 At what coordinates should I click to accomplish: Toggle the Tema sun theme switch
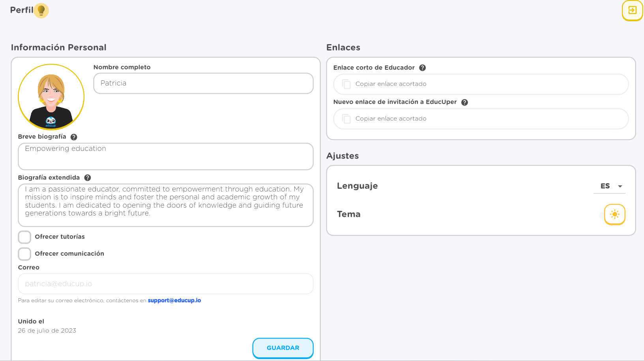pos(614,214)
